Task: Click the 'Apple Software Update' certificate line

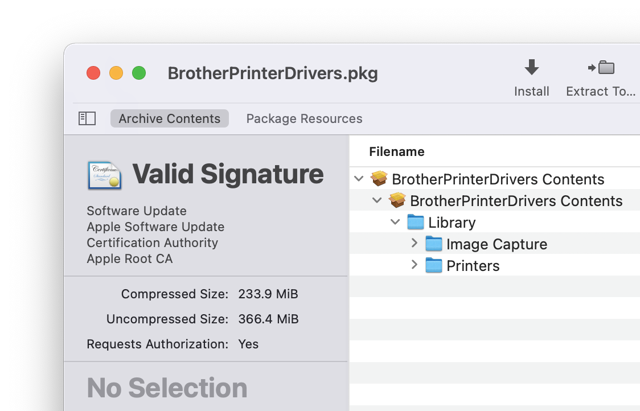Action: (x=156, y=227)
